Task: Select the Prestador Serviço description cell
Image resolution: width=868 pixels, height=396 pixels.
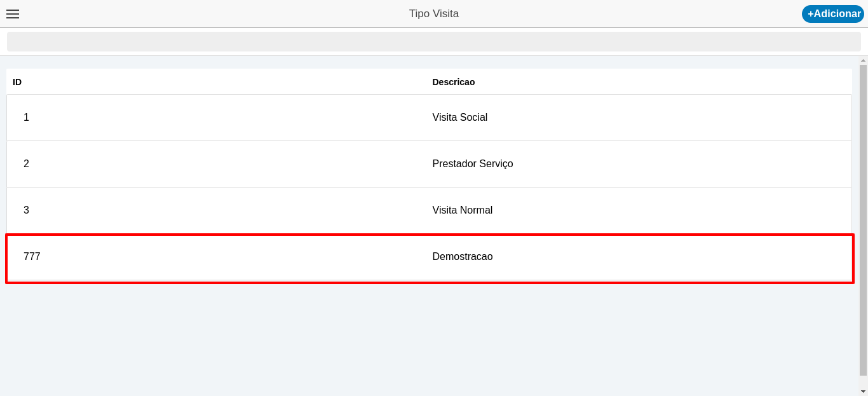Action: 472,164
